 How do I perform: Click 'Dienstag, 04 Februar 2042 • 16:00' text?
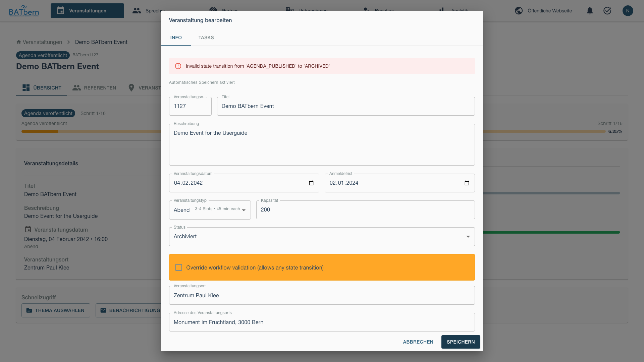66,239
